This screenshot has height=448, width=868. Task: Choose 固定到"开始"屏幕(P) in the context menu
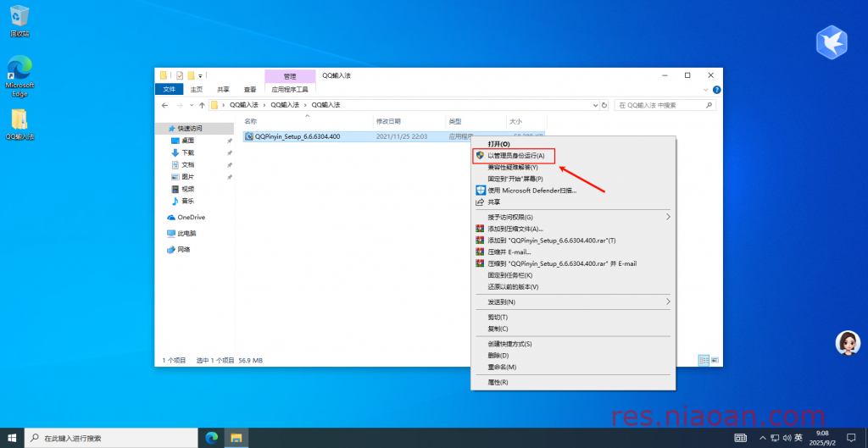pyautogui.click(x=573, y=179)
